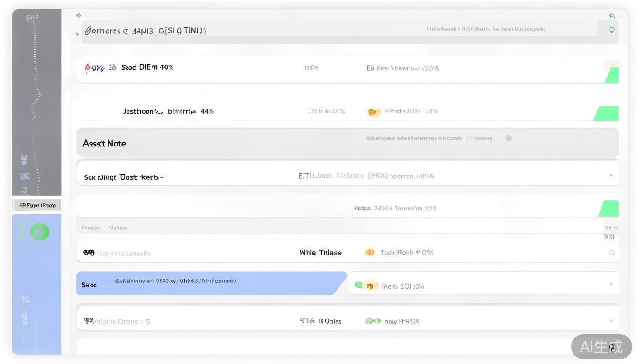Open the 'Jesttroen' 44% row
The image size is (637, 364).
pyautogui.click(x=168, y=111)
